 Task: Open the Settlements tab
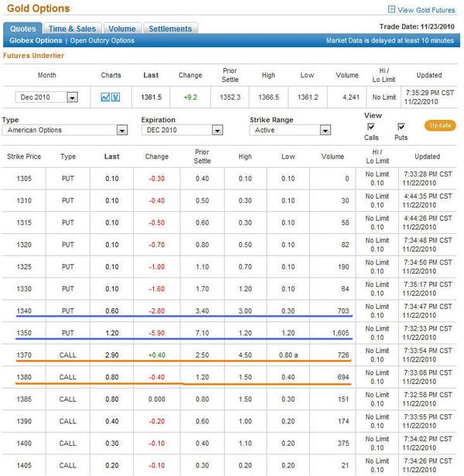coord(170,29)
